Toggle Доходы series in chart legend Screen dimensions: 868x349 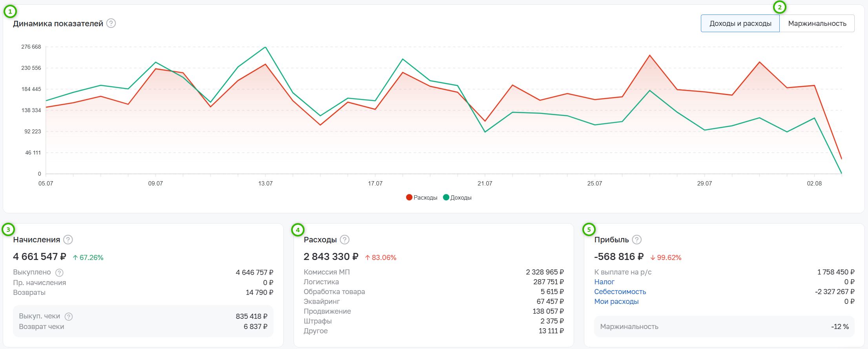click(457, 198)
